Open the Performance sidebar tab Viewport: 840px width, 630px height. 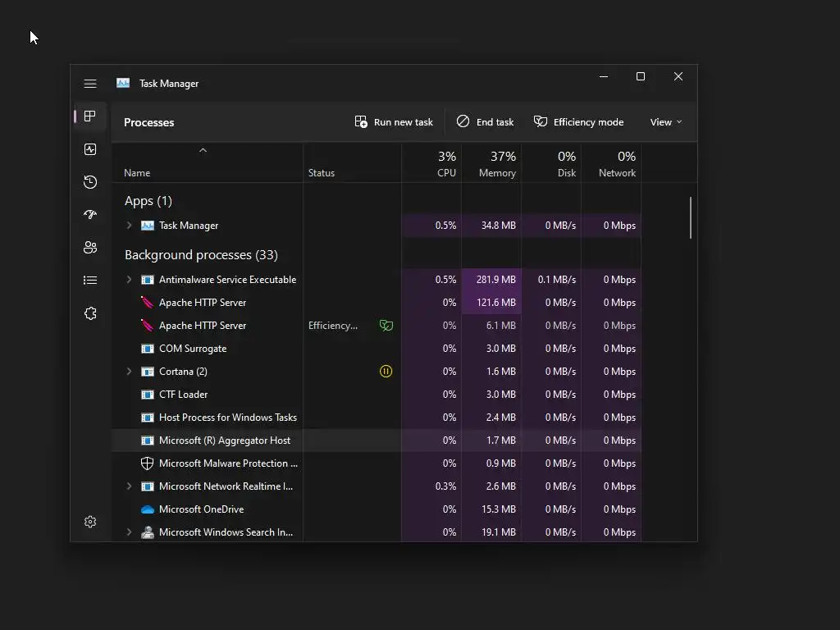click(x=90, y=149)
